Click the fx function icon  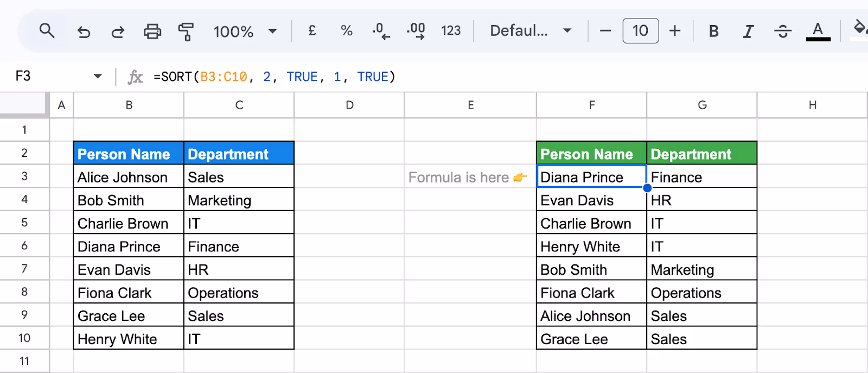(135, 77)
